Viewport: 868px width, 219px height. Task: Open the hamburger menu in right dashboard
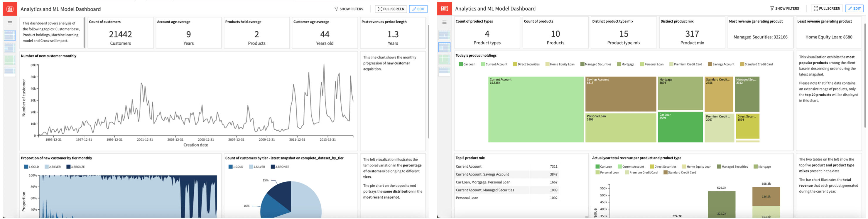(x=445, y=22)
